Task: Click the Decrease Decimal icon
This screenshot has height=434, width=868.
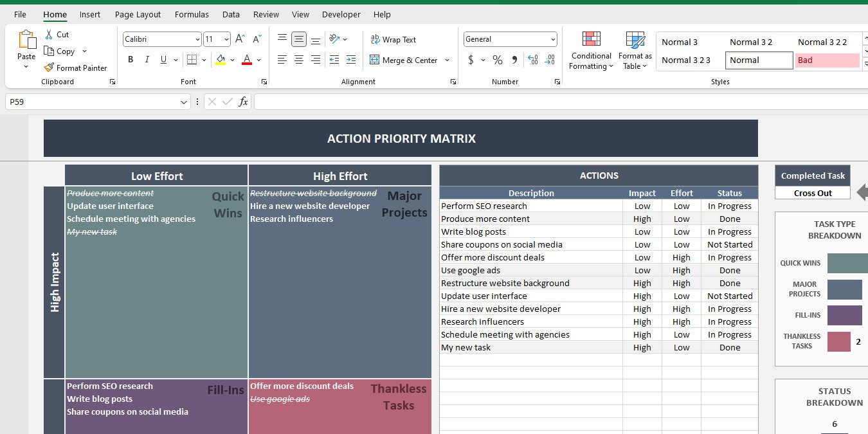Action: click(550, 60)
